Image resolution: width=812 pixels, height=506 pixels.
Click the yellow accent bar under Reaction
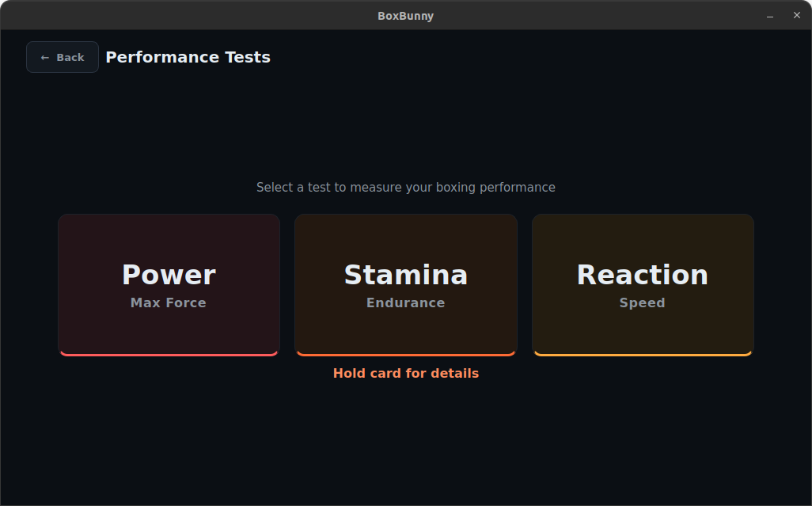[x=643, y=354]
